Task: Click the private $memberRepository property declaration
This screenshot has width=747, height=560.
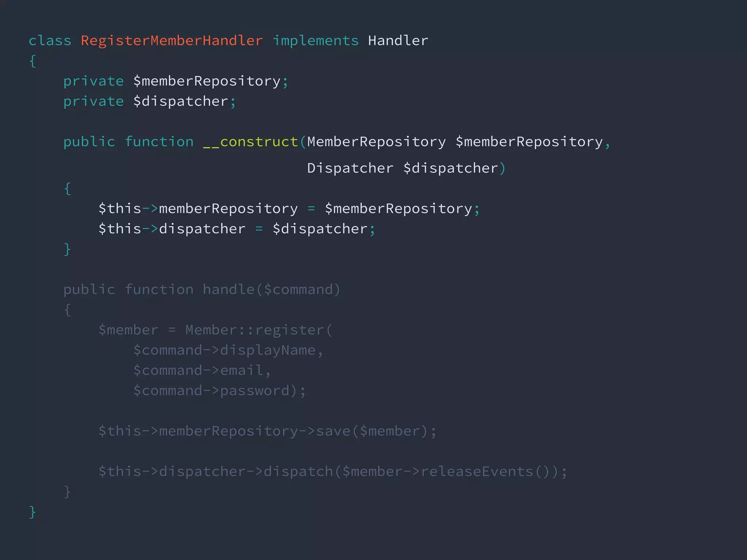Action: 175,81
